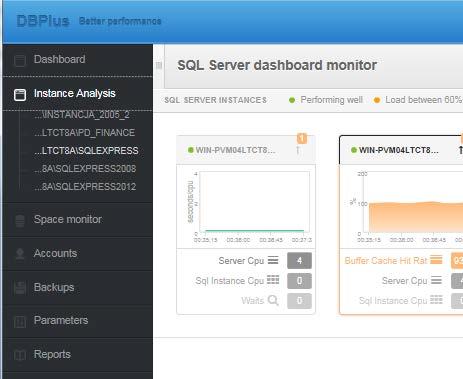Click the SQL Server dashboard monitor heading
The image size is (463, 379).
(277, 65)
